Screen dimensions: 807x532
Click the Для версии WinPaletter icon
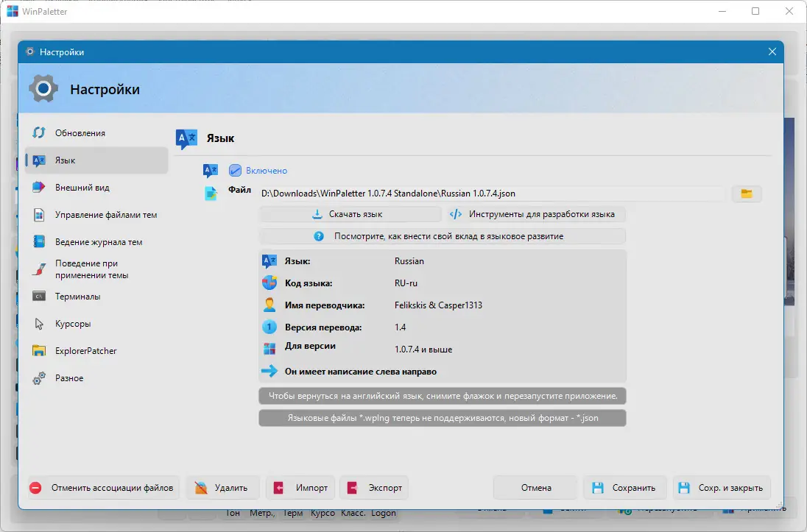(269, 349)
